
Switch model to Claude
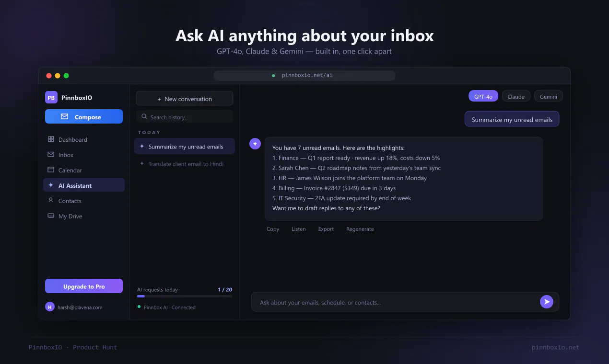point(516,96)
